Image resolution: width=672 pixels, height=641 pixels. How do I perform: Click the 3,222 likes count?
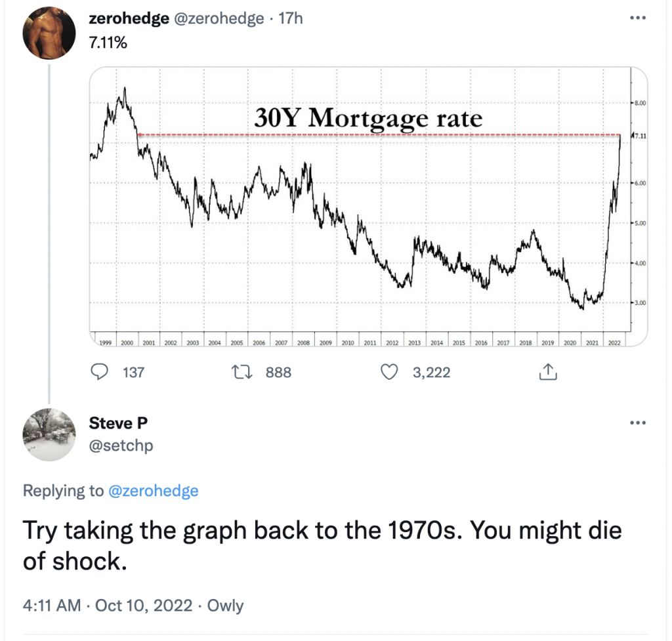point(432,373)
